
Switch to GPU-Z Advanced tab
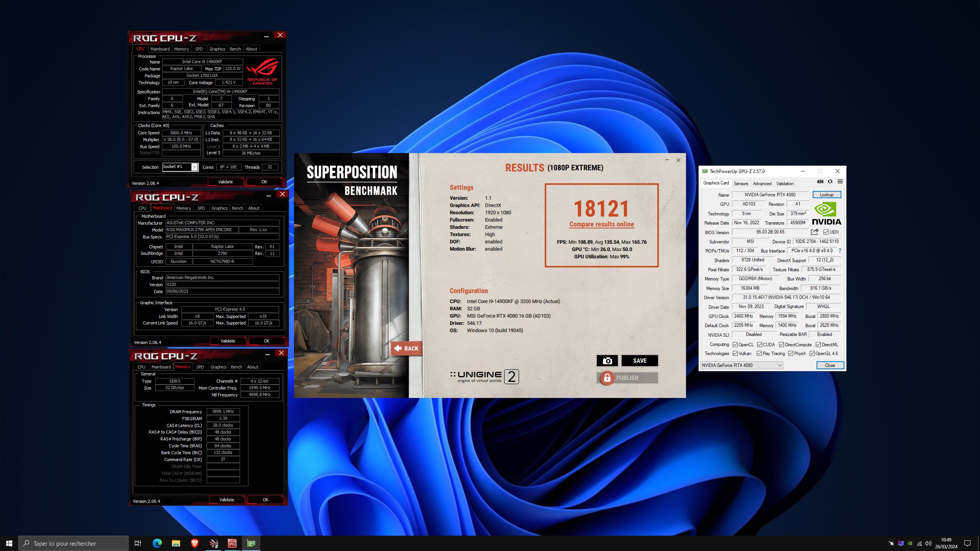tap(762, 184)
